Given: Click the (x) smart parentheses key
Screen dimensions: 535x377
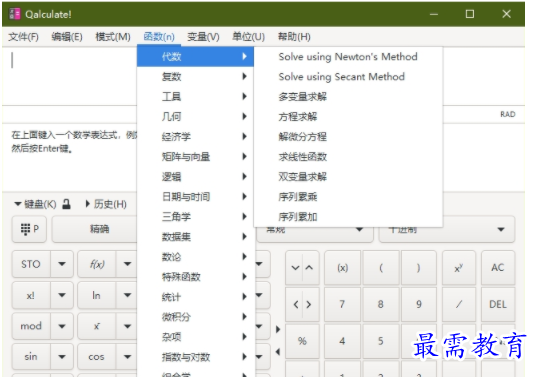Looking at the screenshot, I should tap(343, 268).
